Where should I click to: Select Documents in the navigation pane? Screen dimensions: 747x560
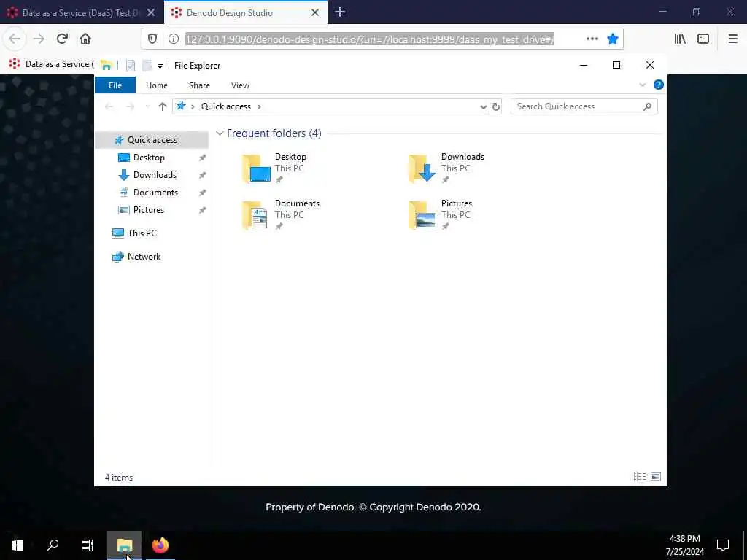pyautogui.click(x=155, y=192)
